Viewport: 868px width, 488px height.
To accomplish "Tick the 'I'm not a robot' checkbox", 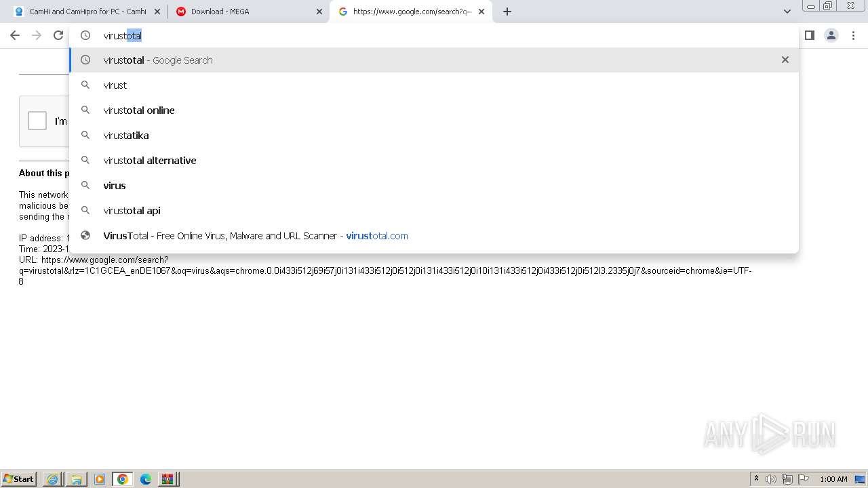I will [37, 121].
